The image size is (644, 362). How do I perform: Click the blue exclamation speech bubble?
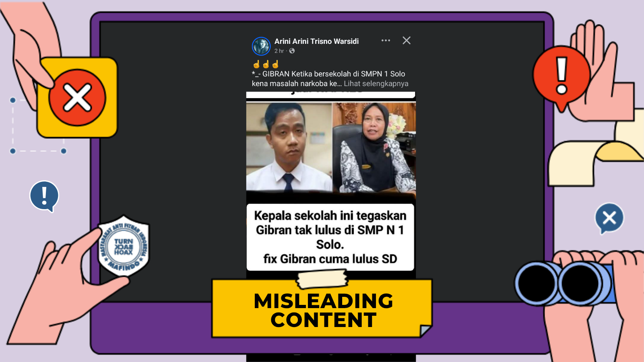click(44, 196)
